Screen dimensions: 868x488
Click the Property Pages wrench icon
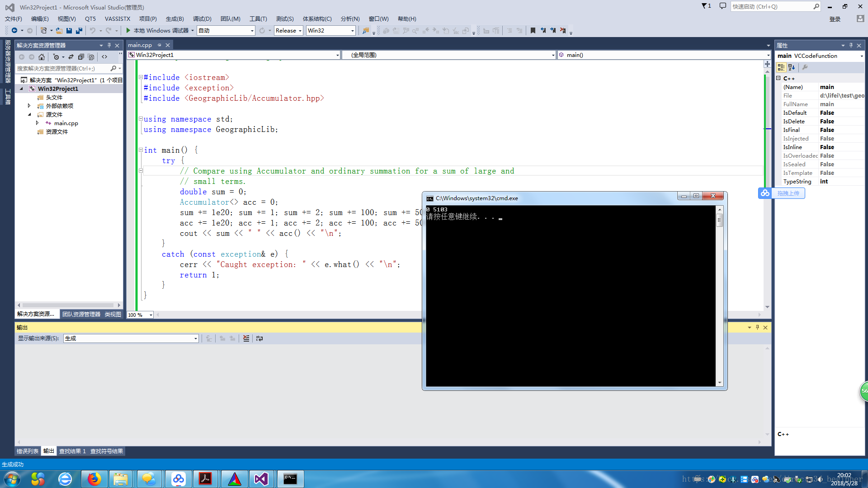click(805, 67)
